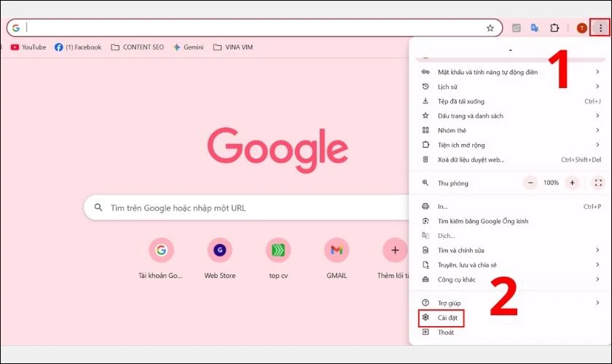The height and width of the screenshot is (364, 612).
Task: Click the download icon beside Tệp đã tải xuống
Action: click(425, 101)
